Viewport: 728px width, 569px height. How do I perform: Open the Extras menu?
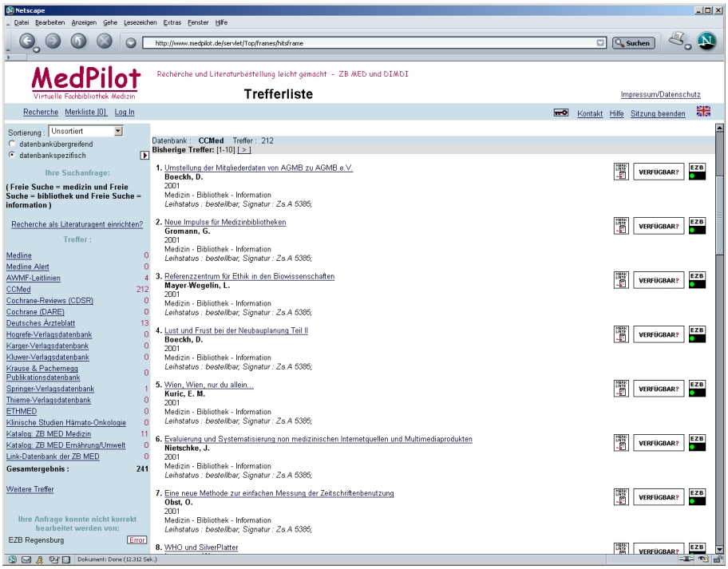pyautogui.click(x=172, y=22)
